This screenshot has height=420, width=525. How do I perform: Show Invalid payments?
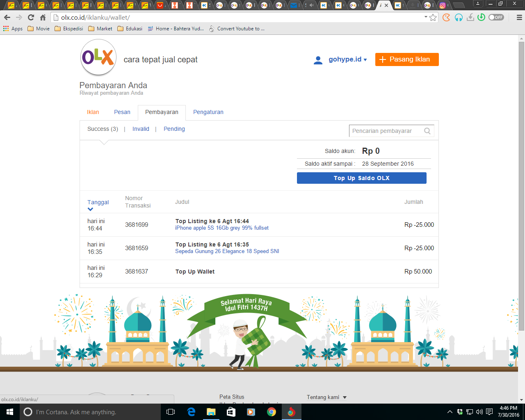click(x=141, y=129)
